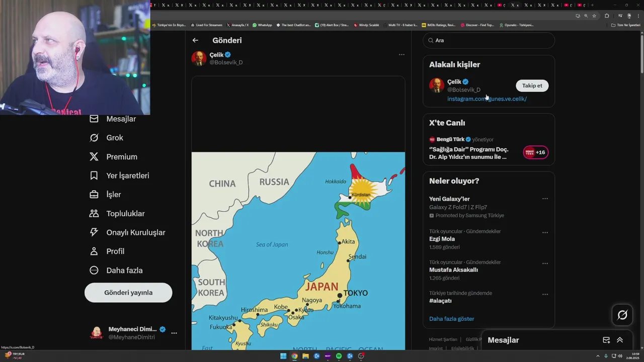Open Spotify from the taskbar
The height and width of the screenshot is (362, 644).
tap(339, 356)
